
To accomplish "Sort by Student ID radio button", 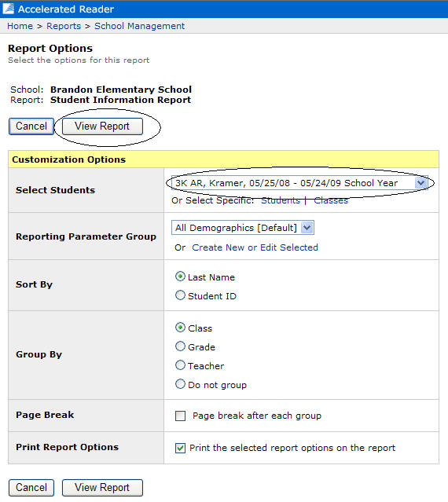I will [180, 295].
